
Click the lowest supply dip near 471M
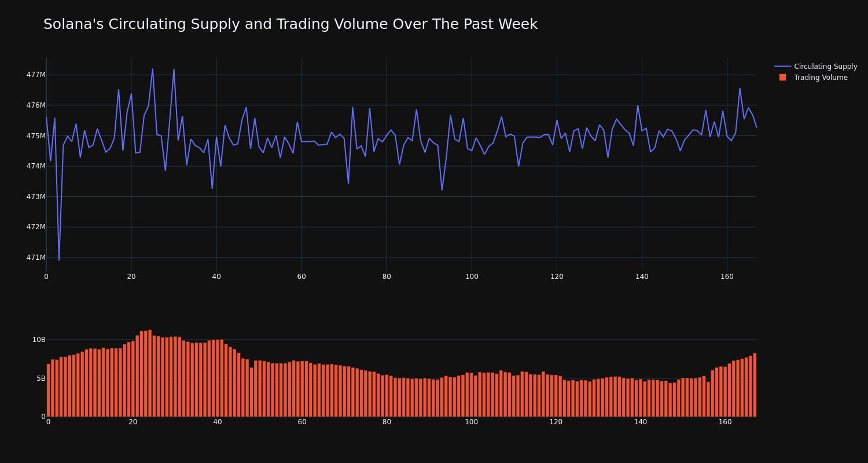tap(59, 260)
